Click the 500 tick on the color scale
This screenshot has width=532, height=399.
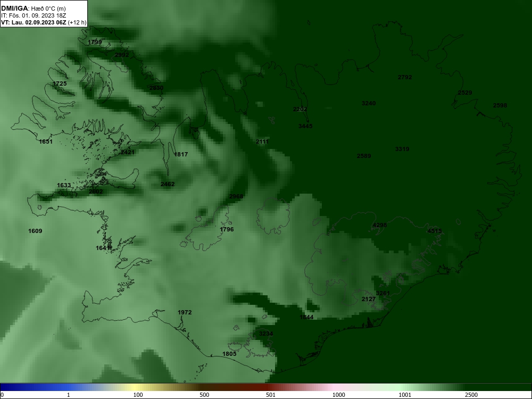coord(204,395)
